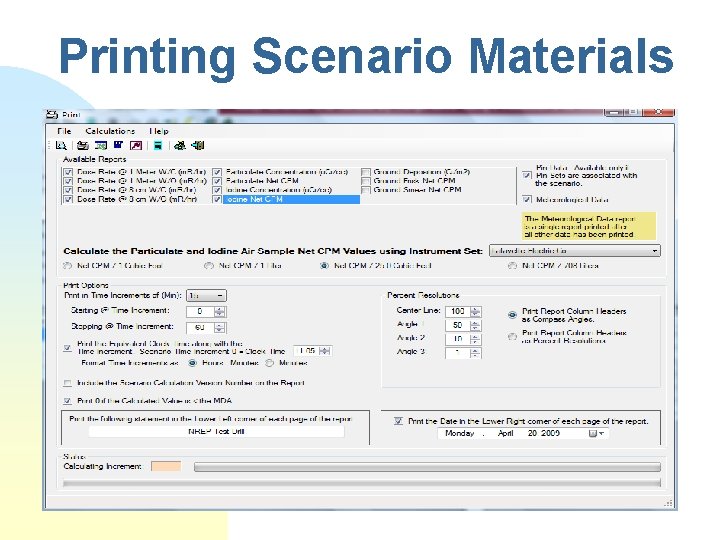
Task: Toggle the highlighted Iodine Net CPM checkbox
Action: click(x=217, y=199)
